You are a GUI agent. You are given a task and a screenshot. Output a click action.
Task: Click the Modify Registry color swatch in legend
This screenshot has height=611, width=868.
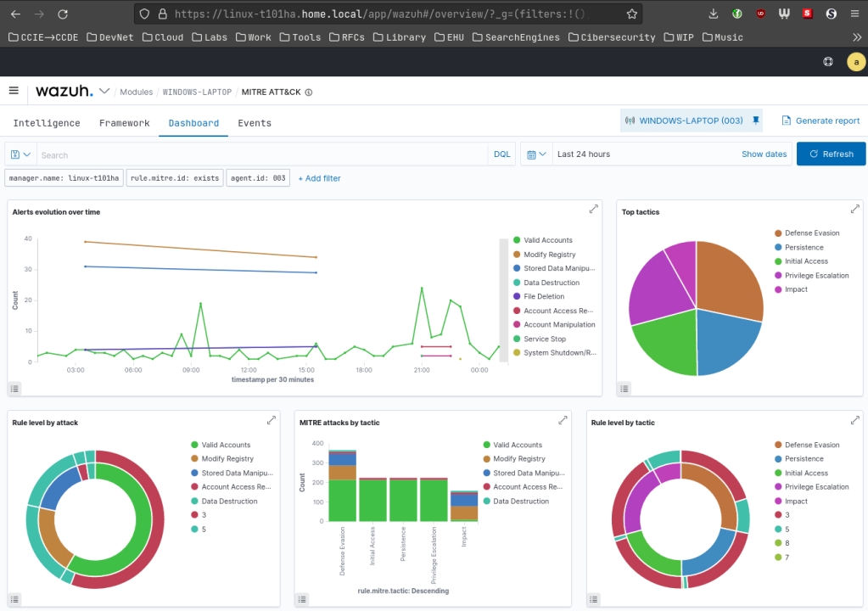click(x=517, y=255)
